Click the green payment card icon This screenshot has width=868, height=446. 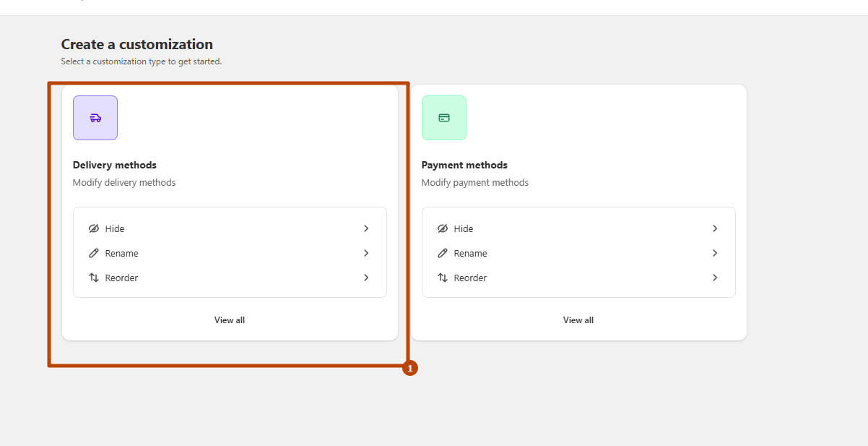444,118
